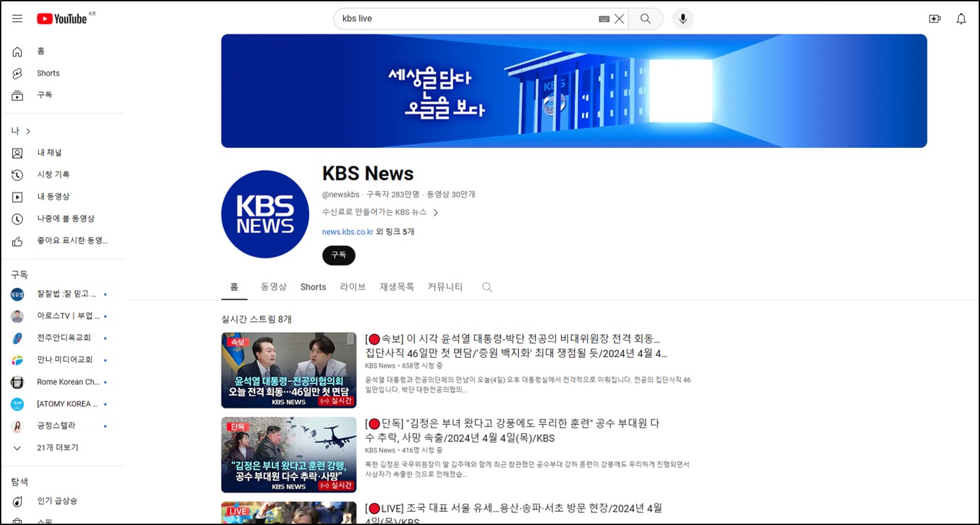Open the create video icon
Image resolution: width=980 pixels, height=525 pixels.
pos(935,19)
